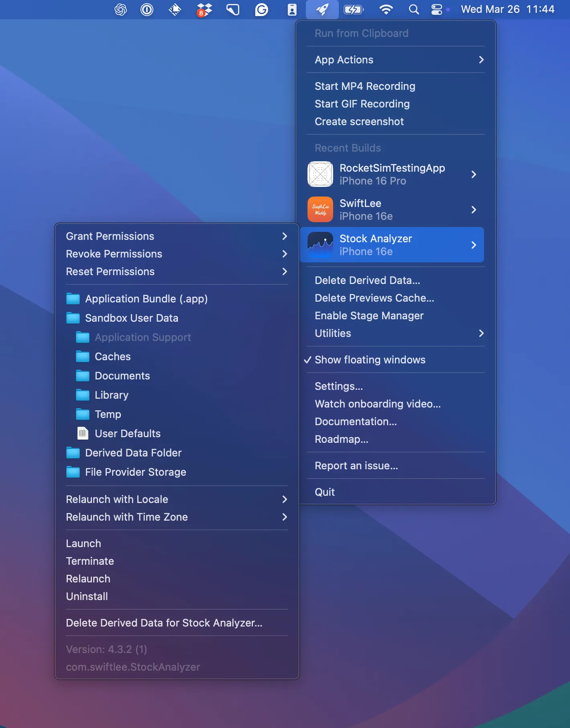Select Start GIF Recording
This screenshot has height=728, width=570.
click(362, 104)
